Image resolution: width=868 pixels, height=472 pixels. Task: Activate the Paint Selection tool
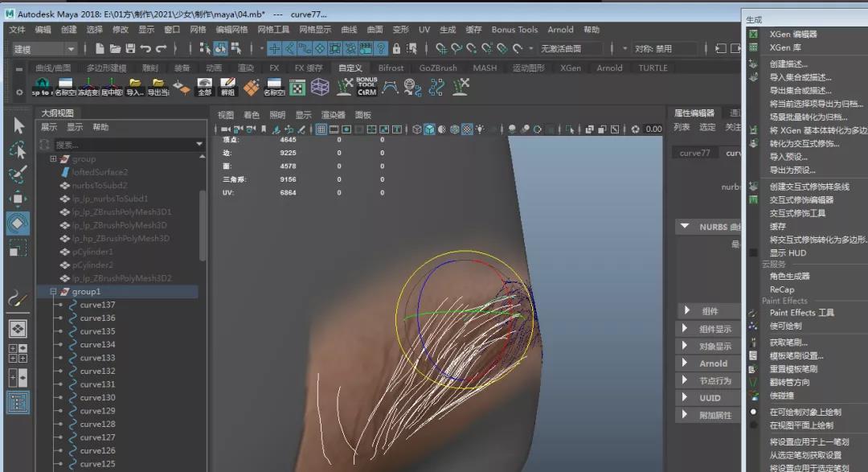pyautogui.click(x=18, y=174)
